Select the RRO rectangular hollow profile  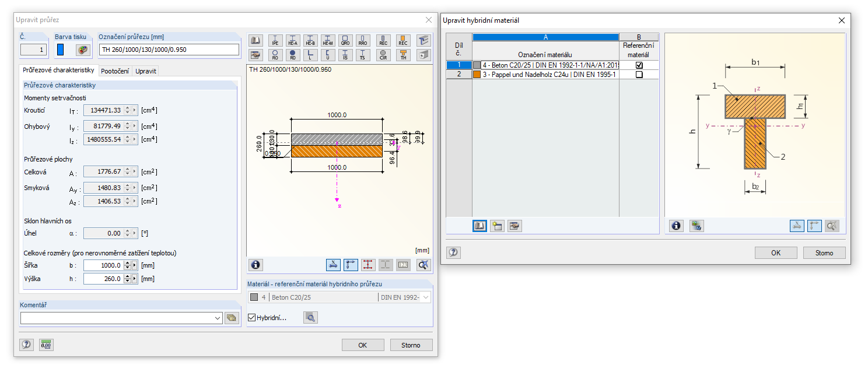363,40
